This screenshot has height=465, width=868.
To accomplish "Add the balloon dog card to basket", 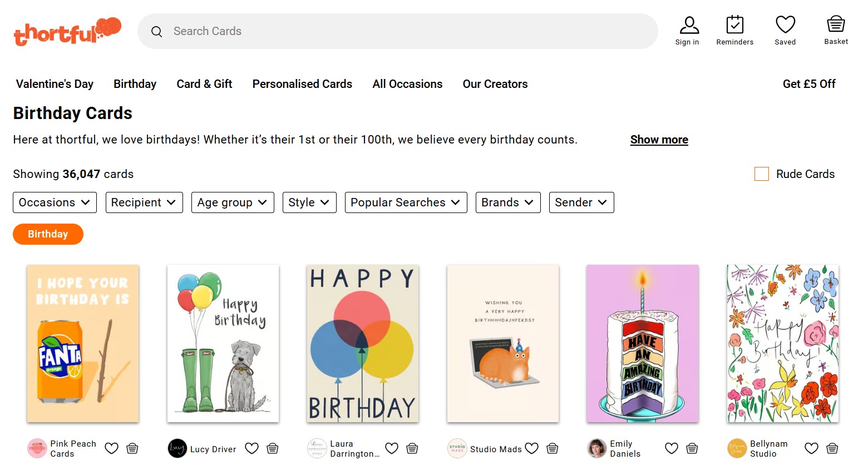I will coord(272,448).
